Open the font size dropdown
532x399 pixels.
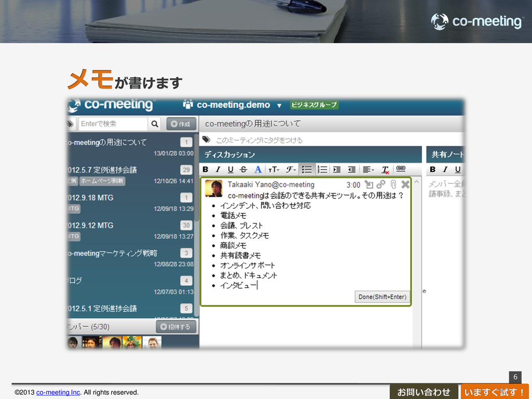274,169
